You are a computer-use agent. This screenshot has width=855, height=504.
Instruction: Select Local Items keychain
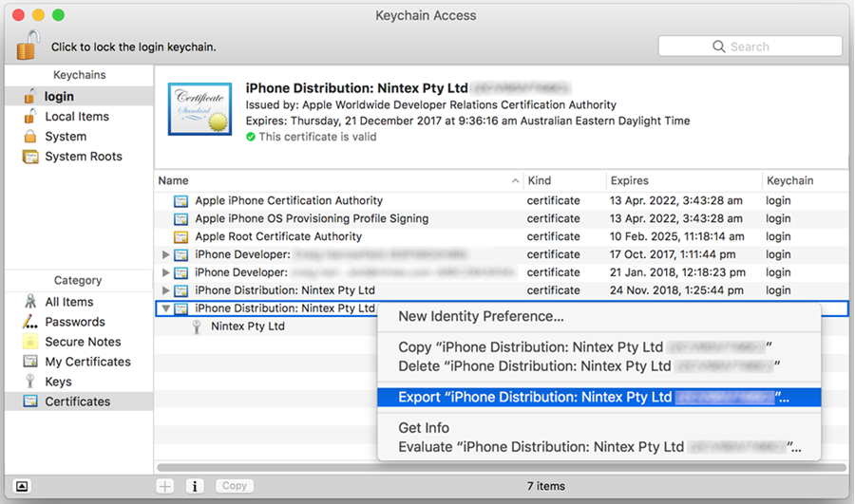point(79,117)
